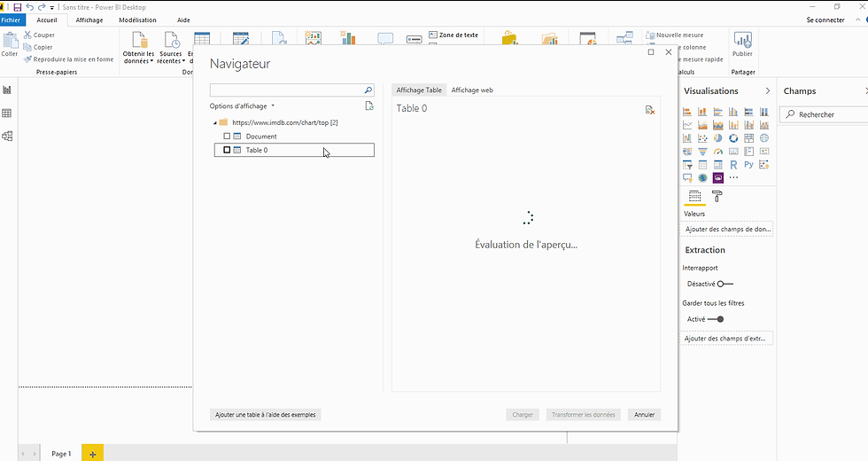Enable the Interrapport toggle

725,284
